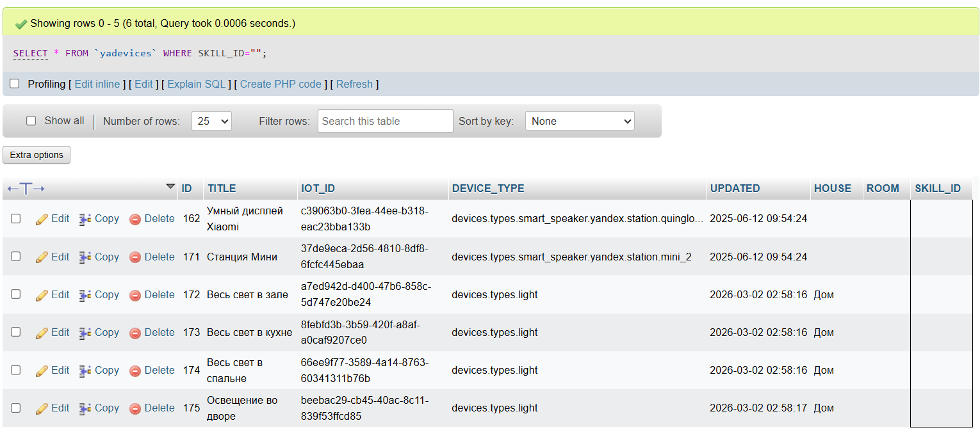Open the Explain SQL link
Image resolution: width=980 pixels, height=439 pixels.
coord(197,84)
